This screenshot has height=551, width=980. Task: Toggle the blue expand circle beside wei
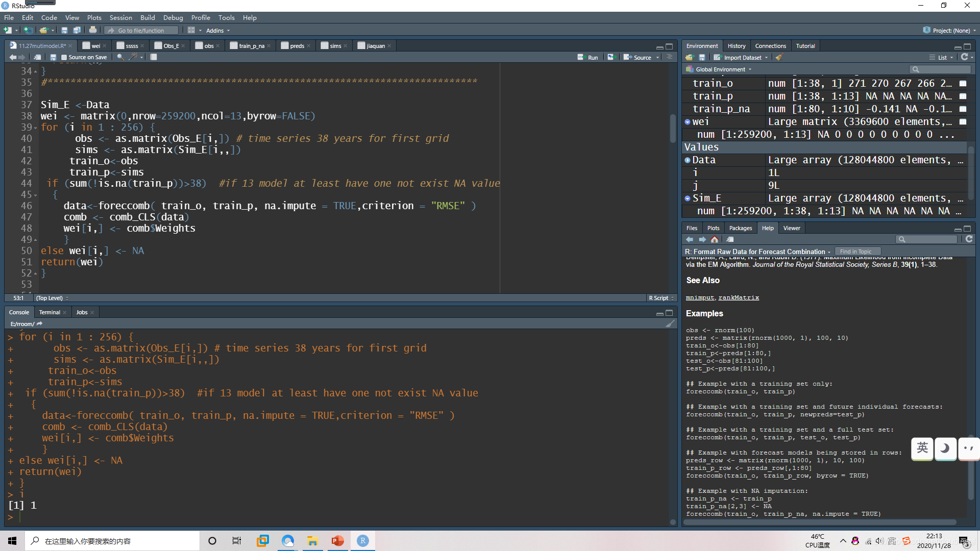(x=688, y=122)
